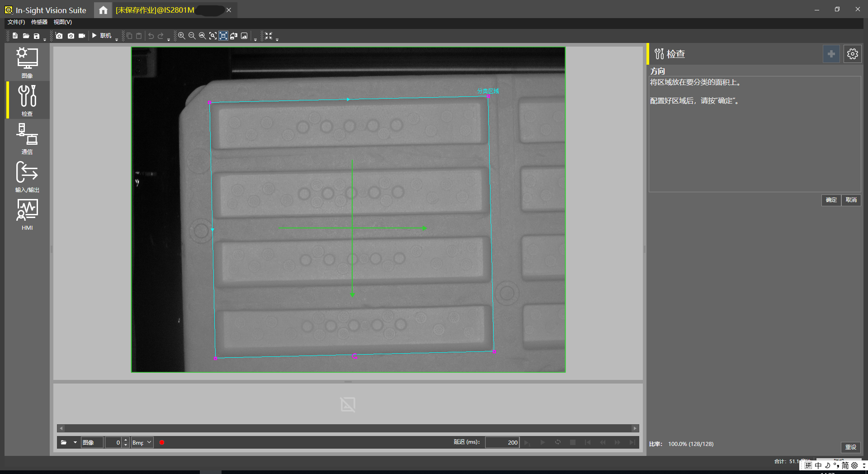Confirm the region with 确定
This screenshot has height=474, width=868.
click(x=831, y=200)
